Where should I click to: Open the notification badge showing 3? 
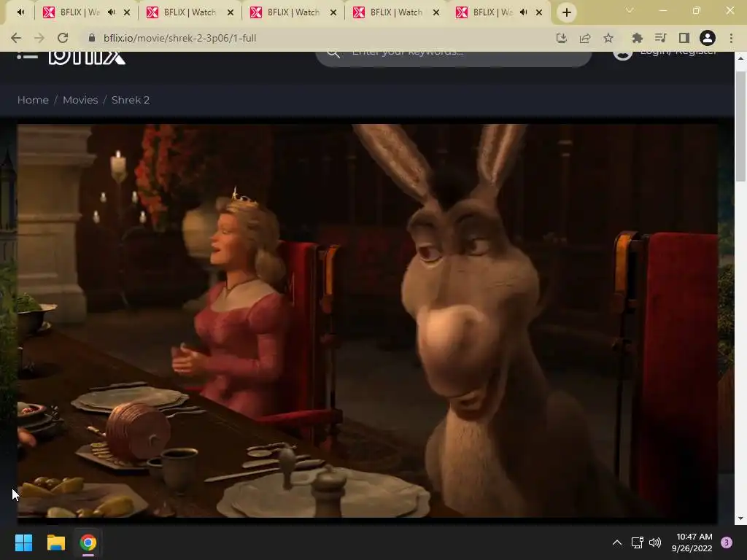point(727,542)
